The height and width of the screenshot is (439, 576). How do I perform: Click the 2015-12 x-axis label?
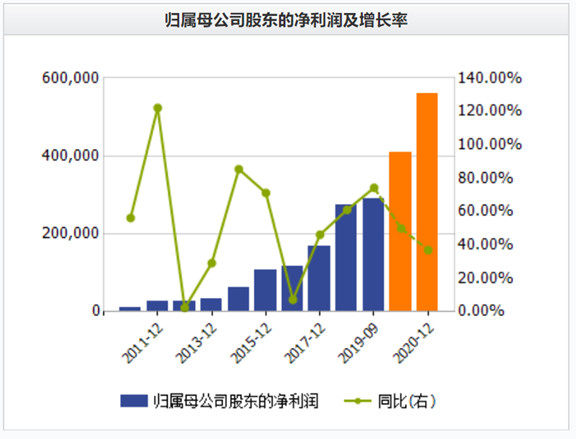point(251,343)
